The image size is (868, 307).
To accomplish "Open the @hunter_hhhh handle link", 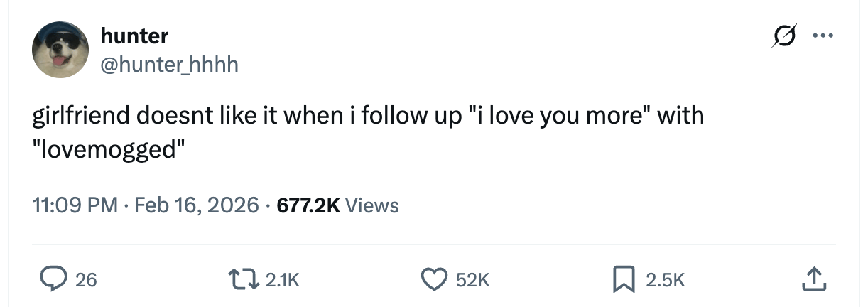I will [x=170, y=65].
